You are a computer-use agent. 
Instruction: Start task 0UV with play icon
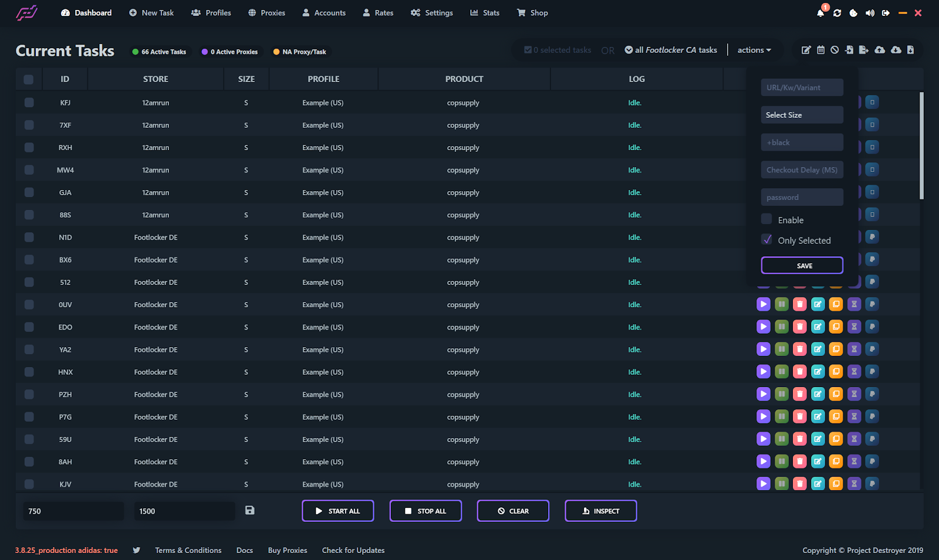763,304
